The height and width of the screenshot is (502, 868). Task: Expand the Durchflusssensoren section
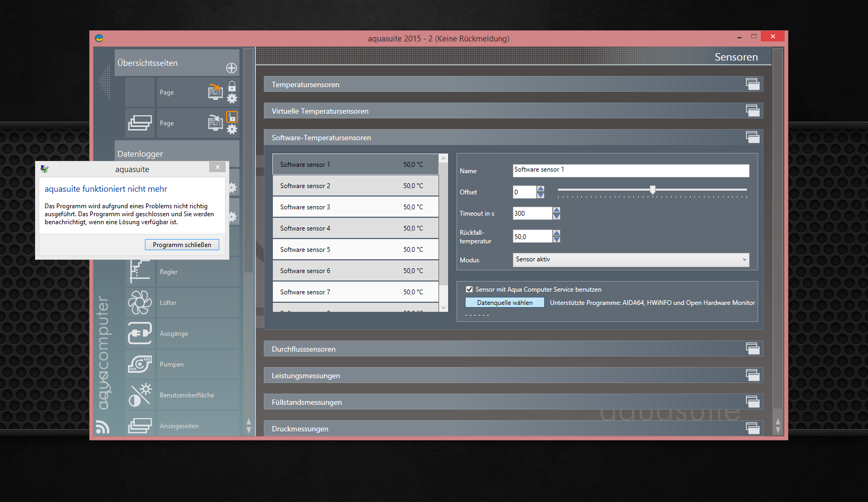pyautogui.click(x=752, y=348)
